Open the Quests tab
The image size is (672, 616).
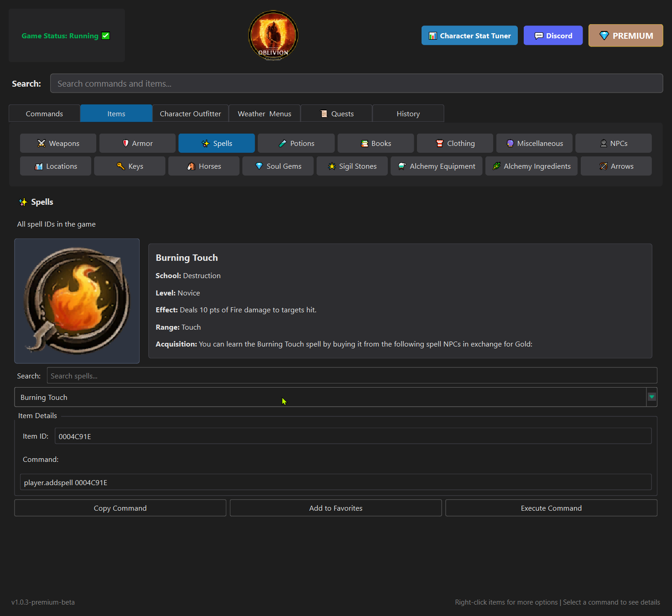tap(337, 114)
